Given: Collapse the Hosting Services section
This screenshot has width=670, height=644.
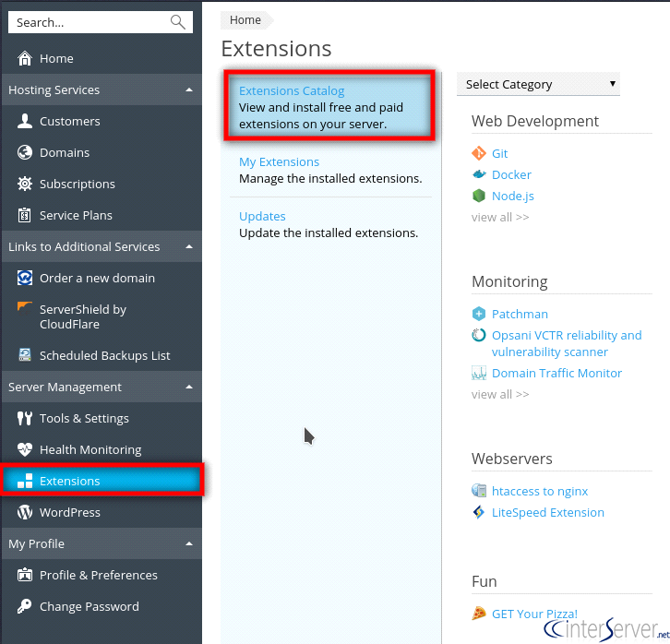Looking at the screenshot, I should click(189, 90).
